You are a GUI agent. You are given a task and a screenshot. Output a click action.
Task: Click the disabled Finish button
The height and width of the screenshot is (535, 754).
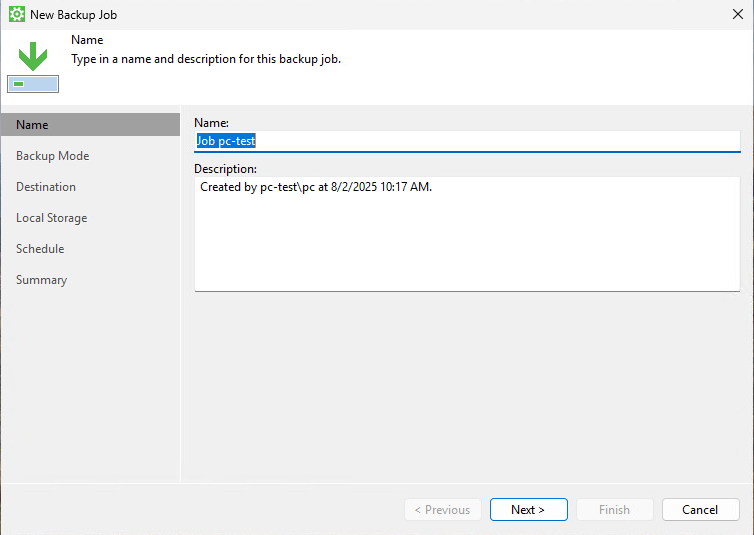coord(615,510)
